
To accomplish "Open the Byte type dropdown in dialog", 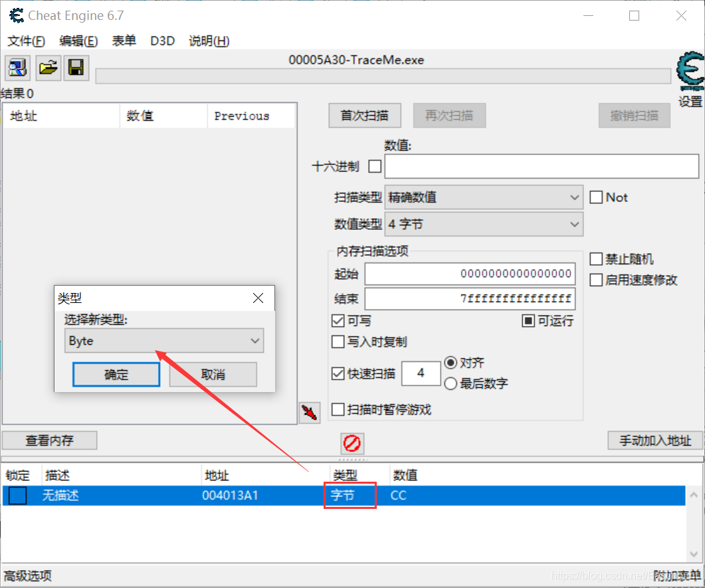I will coord(164,341).
